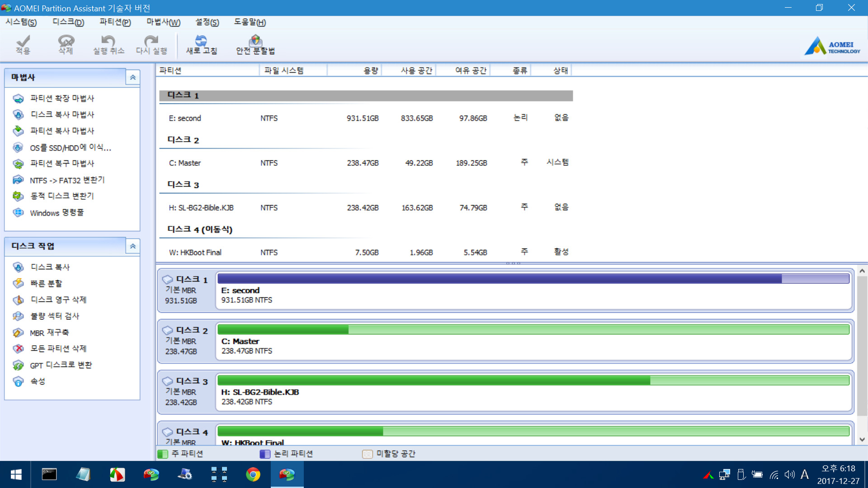Open 속성 properties icon
Image resolution: width=868 pixels, height=488 pixels.
(18, 381)
